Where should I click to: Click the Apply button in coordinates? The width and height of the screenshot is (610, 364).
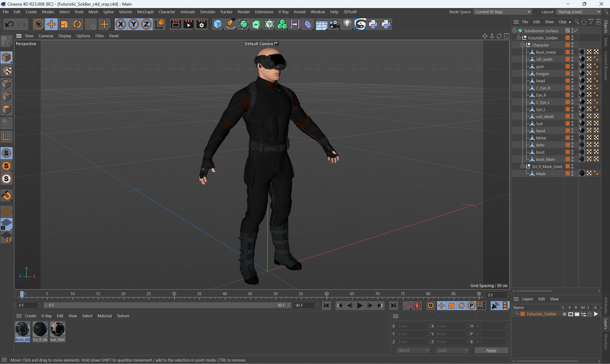coord(491,351)
